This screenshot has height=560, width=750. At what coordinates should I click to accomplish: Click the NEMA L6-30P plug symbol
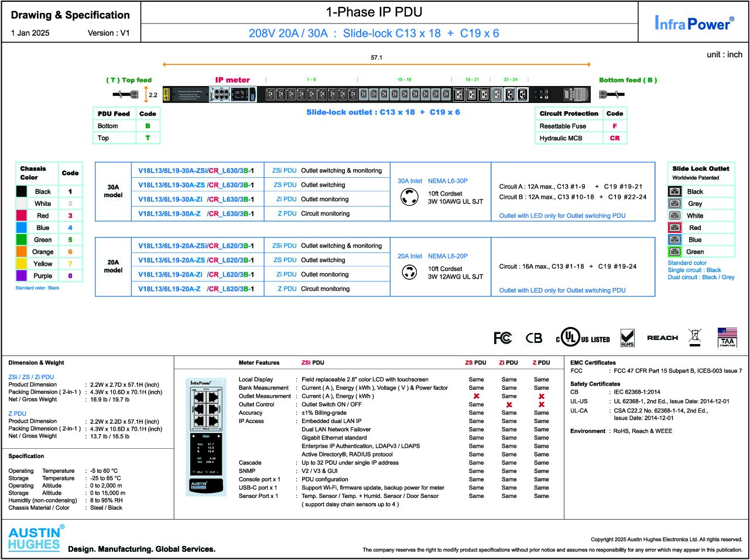[409, 198]
